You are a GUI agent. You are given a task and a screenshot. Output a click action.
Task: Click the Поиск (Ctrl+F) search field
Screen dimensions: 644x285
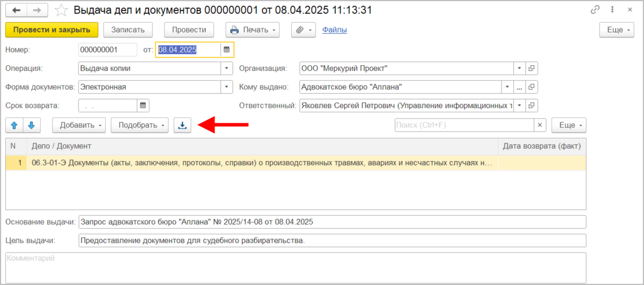click(x=464, y=126)
